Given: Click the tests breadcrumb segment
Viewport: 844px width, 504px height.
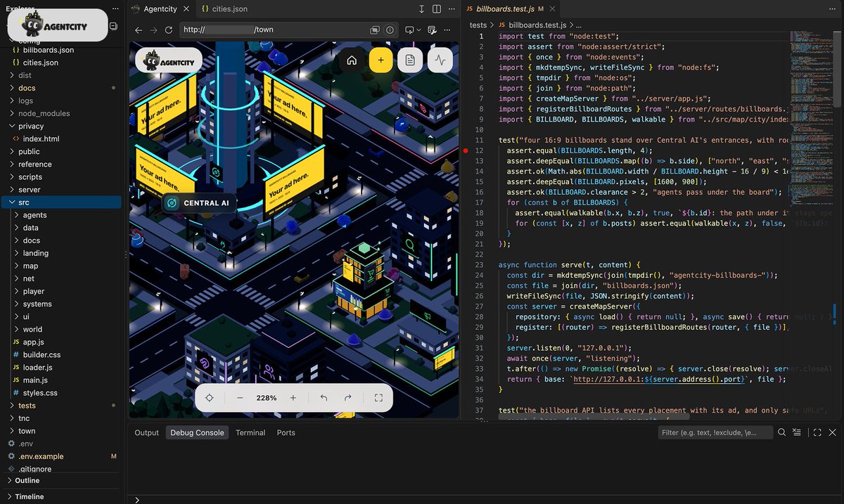Looking at the screenshot, I should [478, 25].
